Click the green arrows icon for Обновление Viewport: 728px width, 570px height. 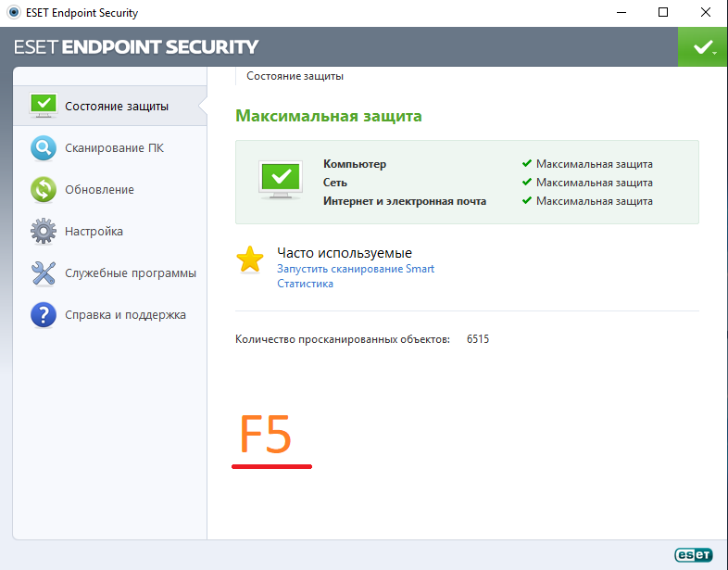[44, 189]
